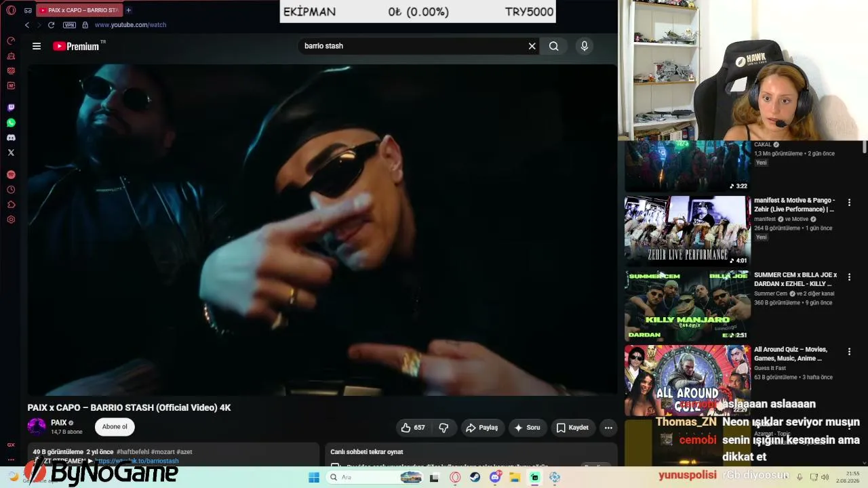Open Opera settings gear in sidebar

click(11, 220)
